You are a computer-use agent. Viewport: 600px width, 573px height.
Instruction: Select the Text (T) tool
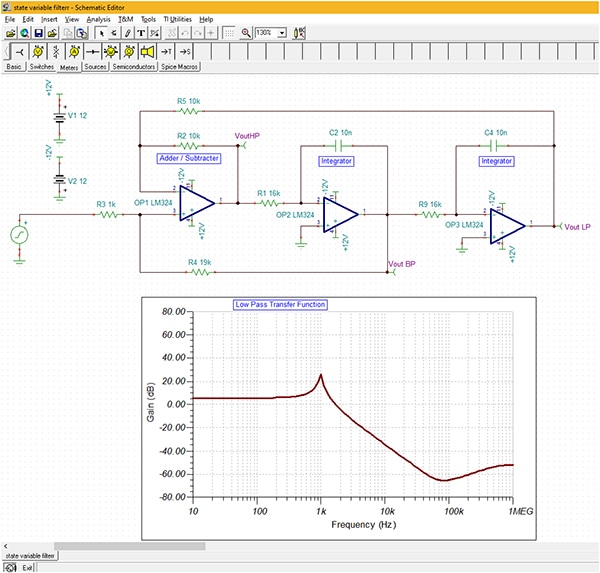point(141,33)
